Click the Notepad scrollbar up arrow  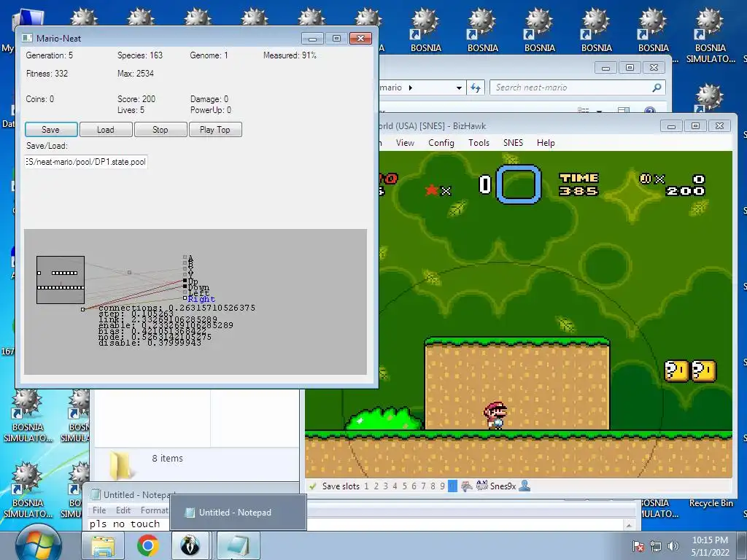[x=629, y=525]
